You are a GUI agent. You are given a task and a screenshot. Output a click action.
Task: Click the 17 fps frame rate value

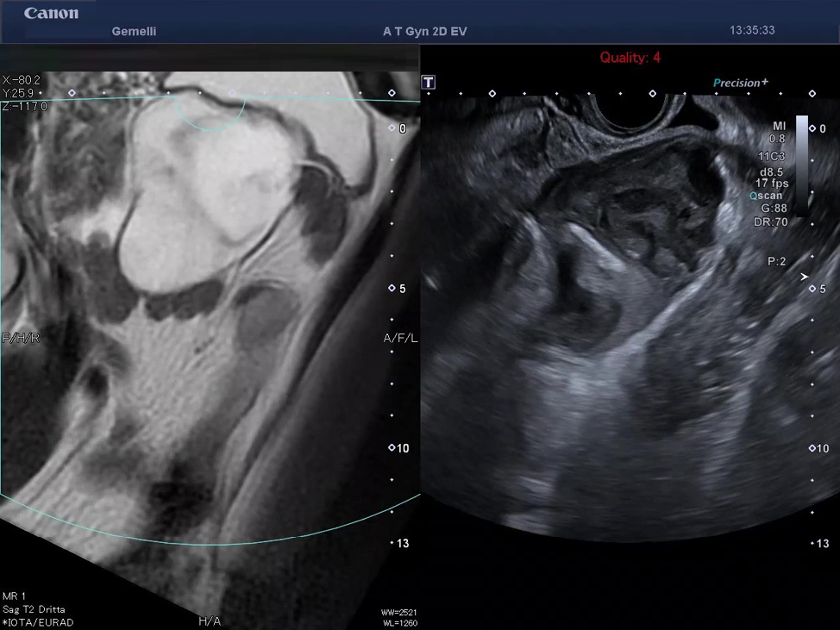[x=771, y=183]
